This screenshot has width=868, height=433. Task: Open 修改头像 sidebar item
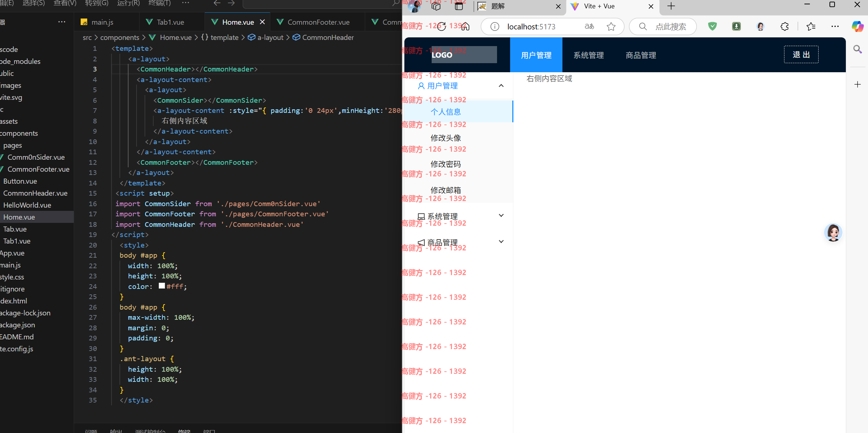coord(458,138)
